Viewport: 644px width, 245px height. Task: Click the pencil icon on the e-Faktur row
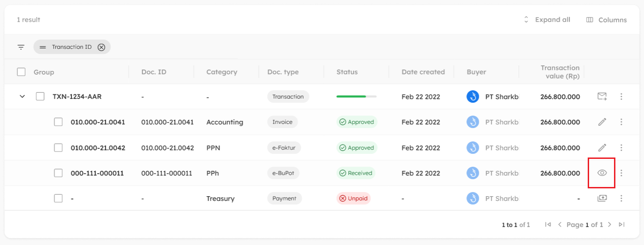point(602,148)
